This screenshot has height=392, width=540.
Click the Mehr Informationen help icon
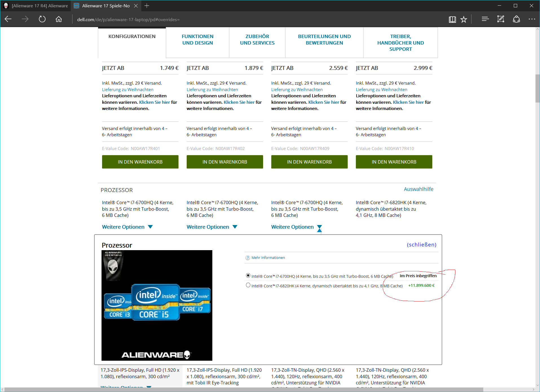(x=248, y=258)
